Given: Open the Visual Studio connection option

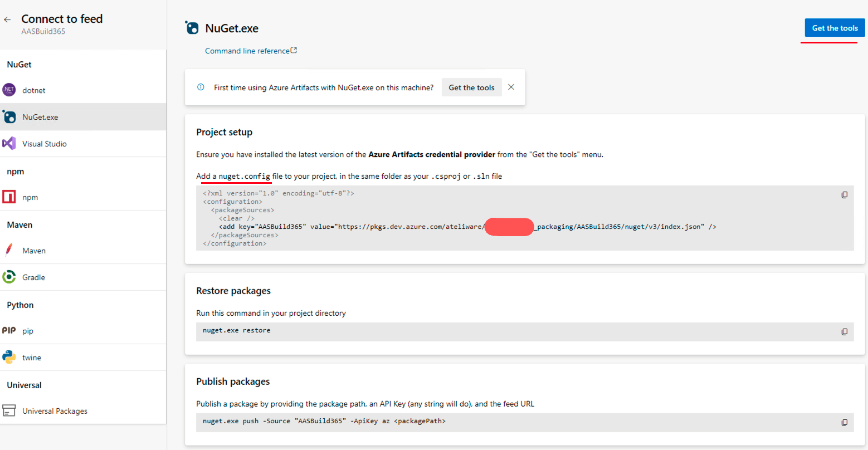Looking at the screenshot, I should click(x=83, y=144).
